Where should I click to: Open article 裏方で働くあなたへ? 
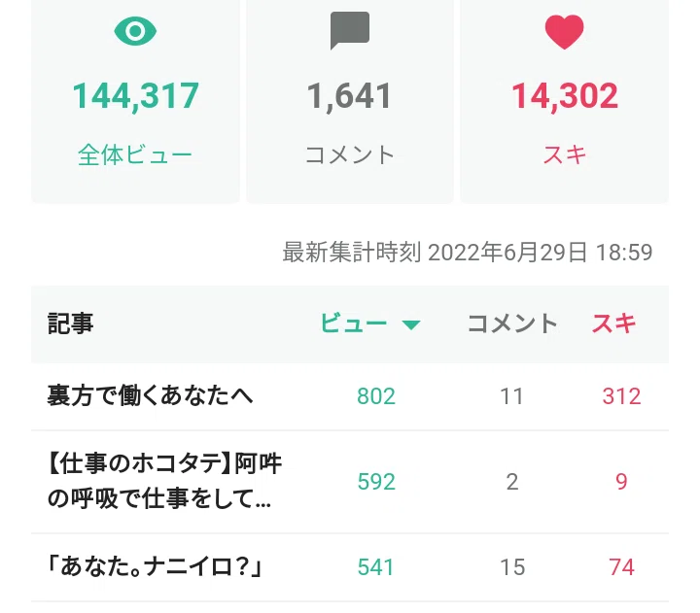point(150,395)
